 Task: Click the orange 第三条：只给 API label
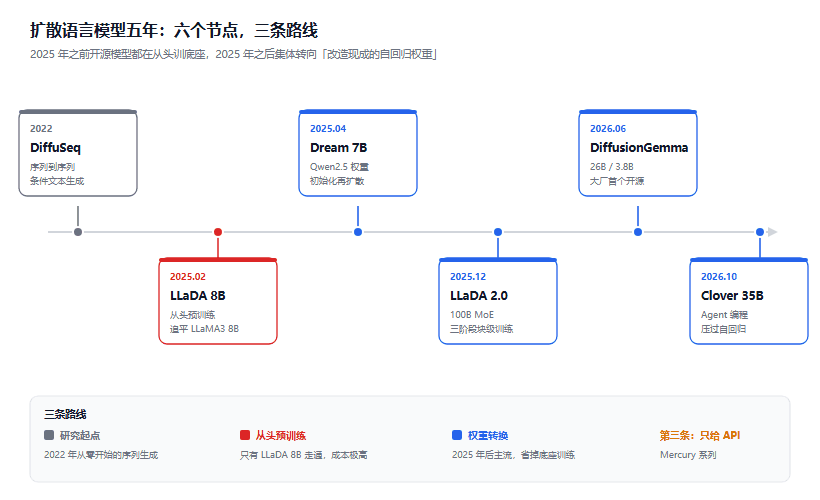(x=700, y=436)
